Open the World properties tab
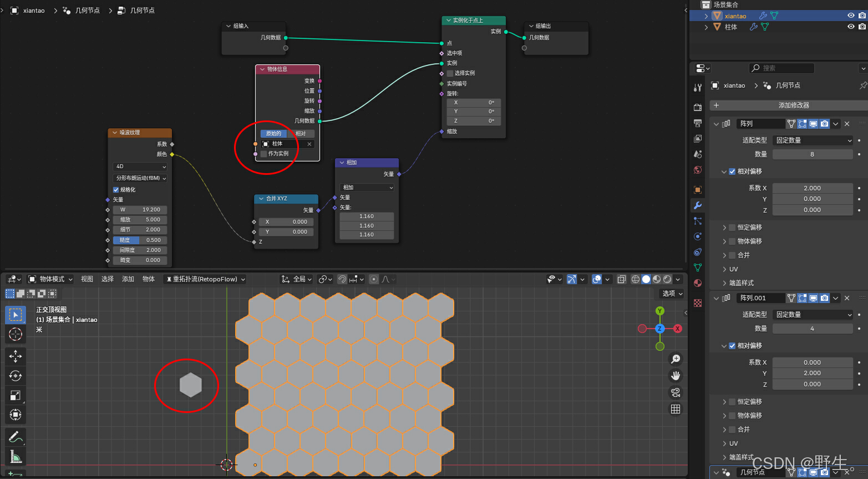 tap(698, 170)
